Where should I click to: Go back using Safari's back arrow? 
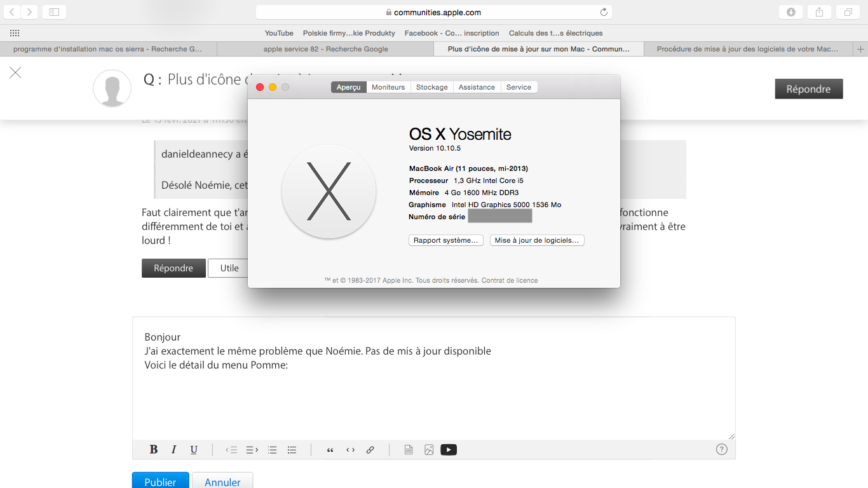(x=13, y=12)
